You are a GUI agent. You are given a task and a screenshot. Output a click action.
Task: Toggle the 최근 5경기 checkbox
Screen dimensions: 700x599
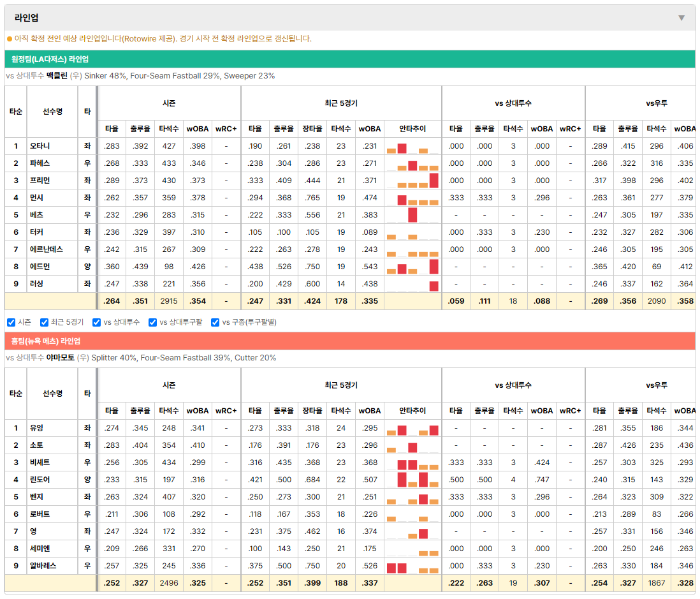(x=44, y=323)
